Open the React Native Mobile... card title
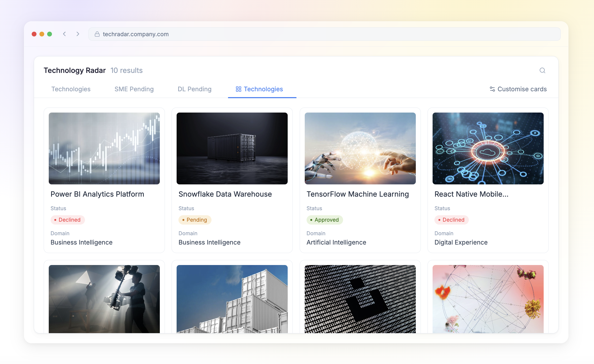The height and width of the screenshot is (364, 594). pos(471,194)
